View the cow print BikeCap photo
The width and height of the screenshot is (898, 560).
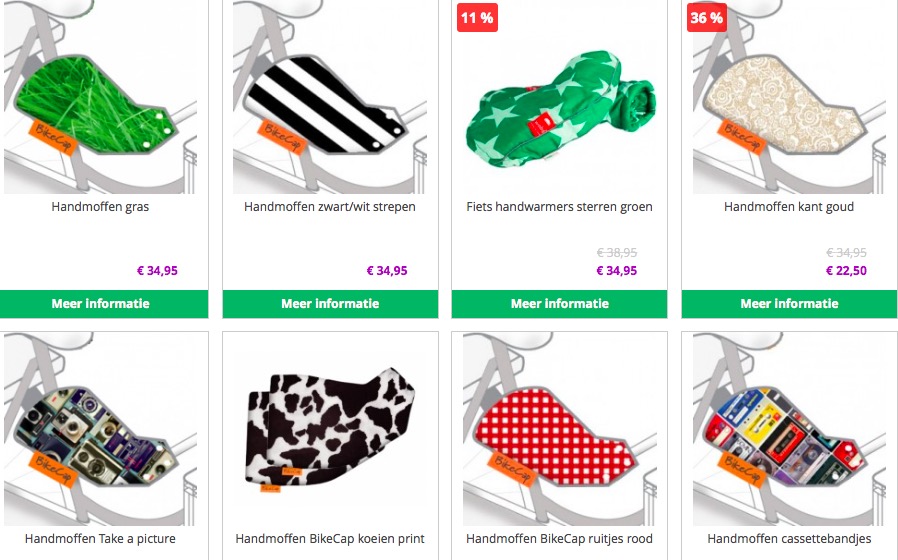tap(330, 429)
